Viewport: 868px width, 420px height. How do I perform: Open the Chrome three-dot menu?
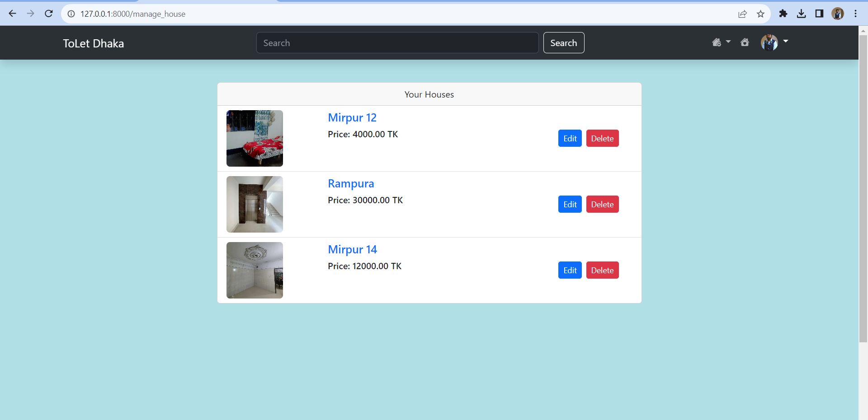tap(856, 14)
